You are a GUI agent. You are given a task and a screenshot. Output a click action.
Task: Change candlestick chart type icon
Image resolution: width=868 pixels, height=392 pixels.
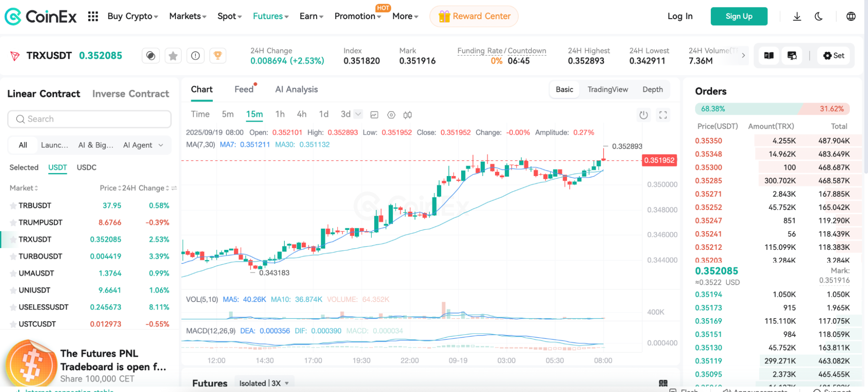(x=407, y=115)
